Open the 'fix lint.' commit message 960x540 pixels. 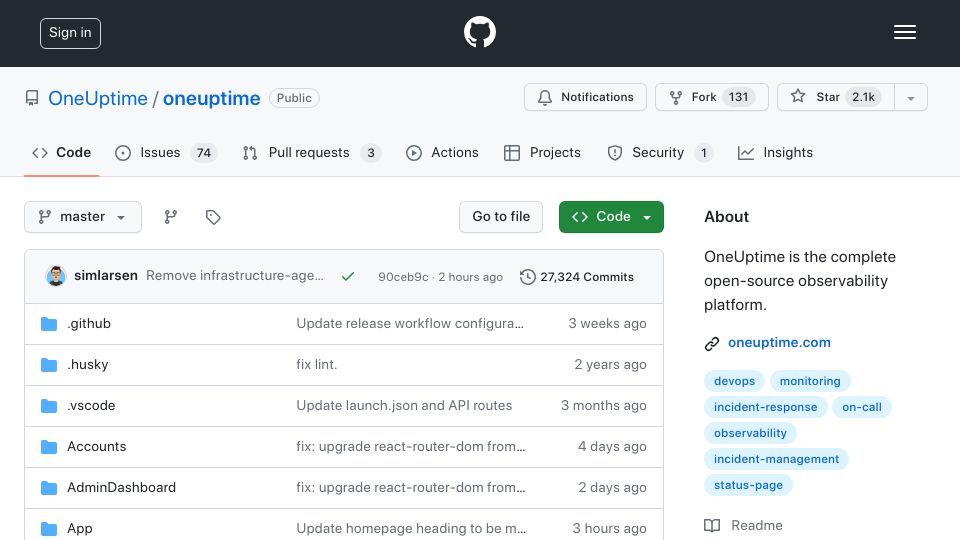pos(317,364)
